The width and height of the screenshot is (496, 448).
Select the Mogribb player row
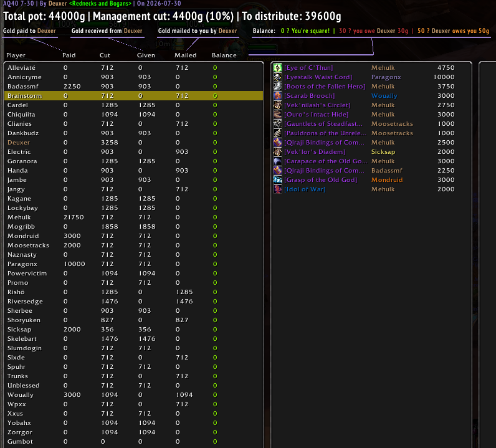tap(133, 227)
